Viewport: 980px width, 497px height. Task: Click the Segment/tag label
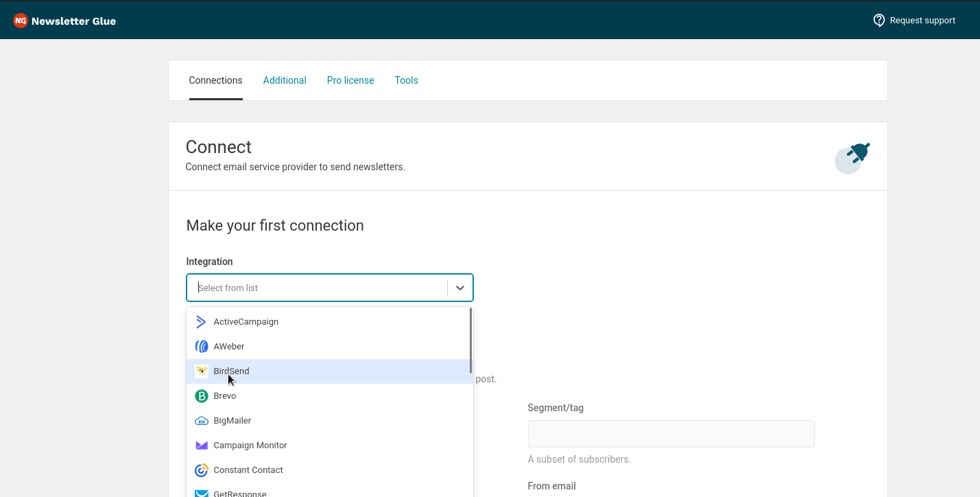555,408
